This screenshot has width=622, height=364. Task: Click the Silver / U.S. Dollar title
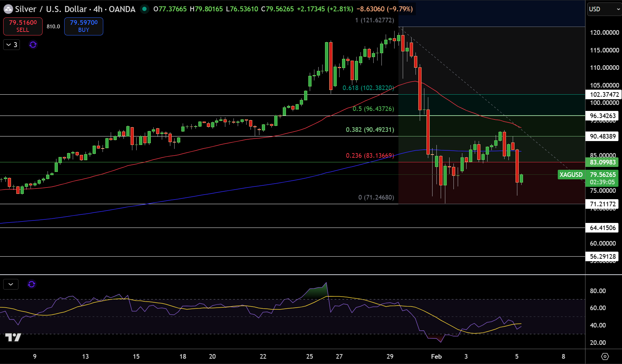(x=51, y=9)
